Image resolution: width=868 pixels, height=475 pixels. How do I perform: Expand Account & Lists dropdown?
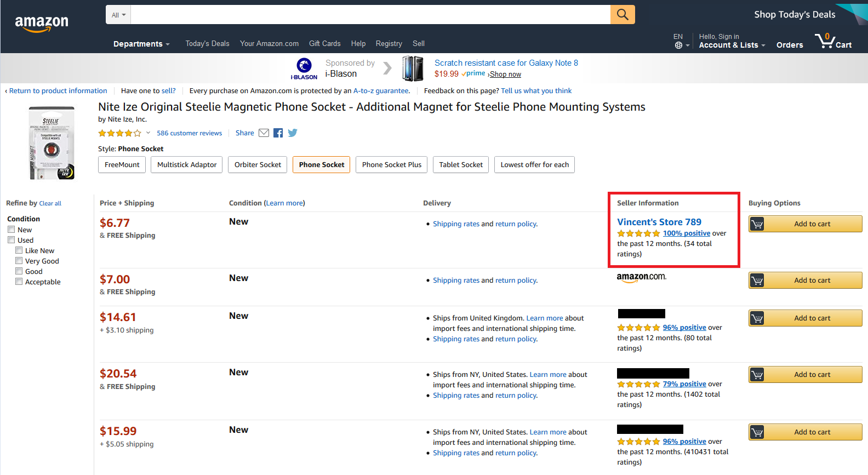[732, 45]
